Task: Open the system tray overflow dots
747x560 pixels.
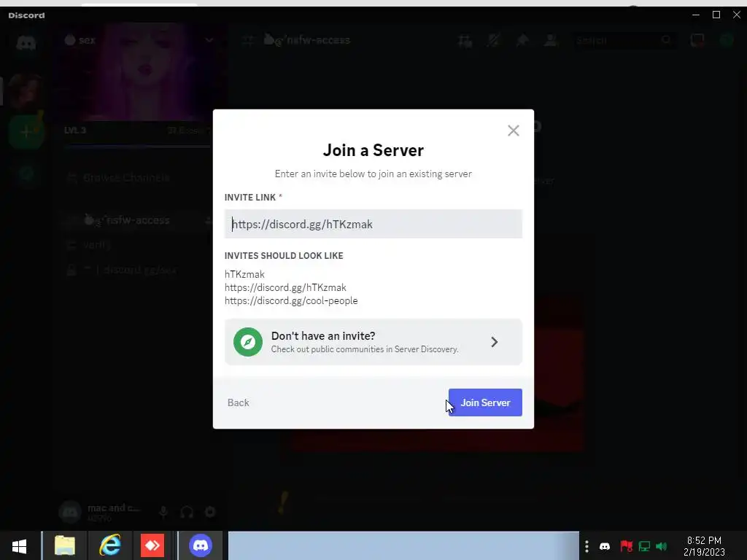Action: coord(587,546)
